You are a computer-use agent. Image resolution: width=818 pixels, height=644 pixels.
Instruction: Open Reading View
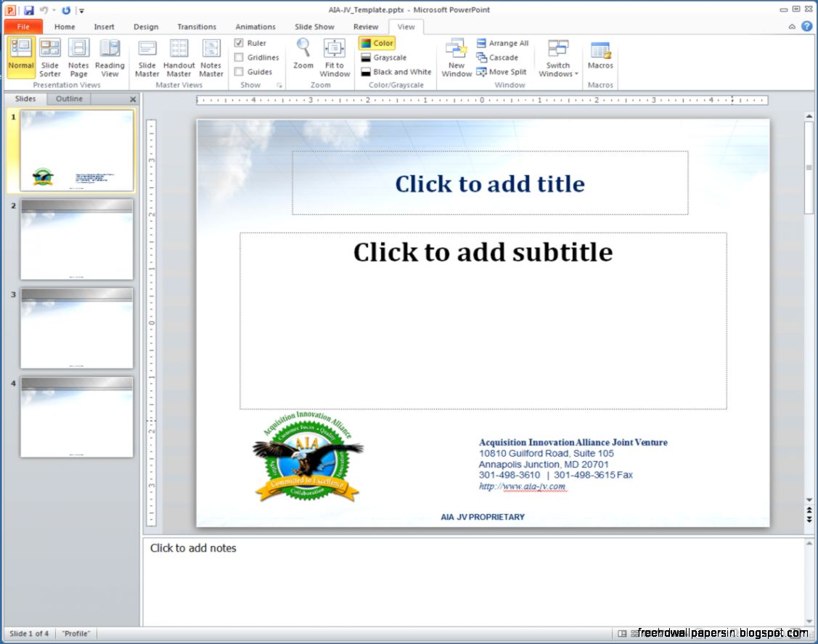click(110, 57)
